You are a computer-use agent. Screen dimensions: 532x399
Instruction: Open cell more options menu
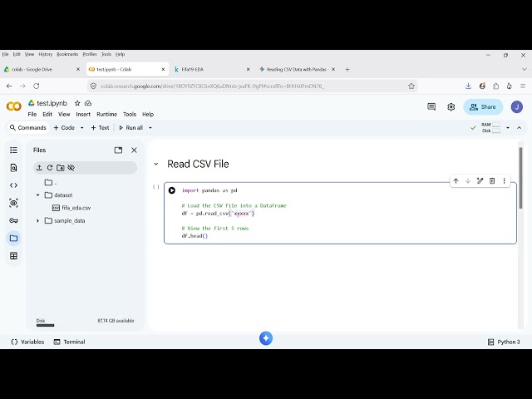[x=505, y=181]
